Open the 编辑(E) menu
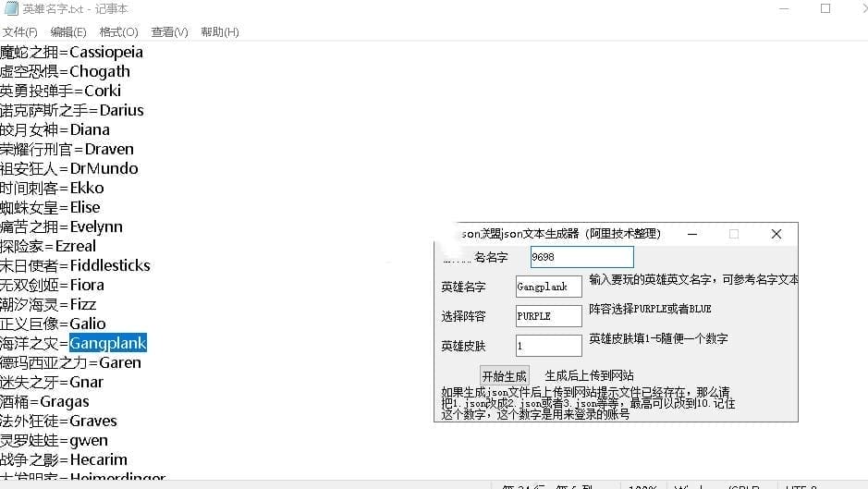The height and width of the screenshot is (489, 868). [68, 31]
